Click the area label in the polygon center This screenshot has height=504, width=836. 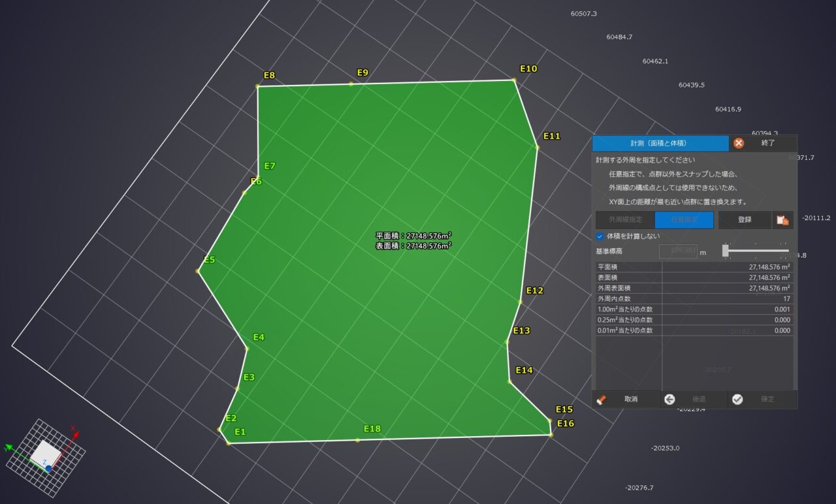click(x=413, y=241)
